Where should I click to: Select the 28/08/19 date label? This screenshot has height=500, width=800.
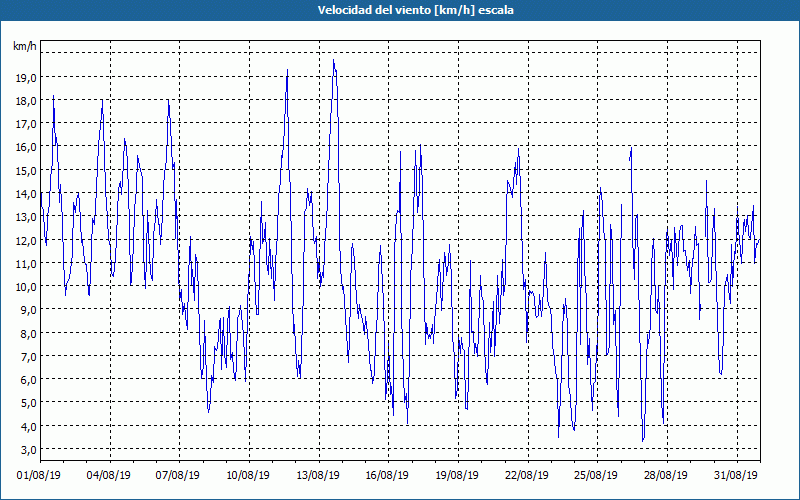coord(666,475)
